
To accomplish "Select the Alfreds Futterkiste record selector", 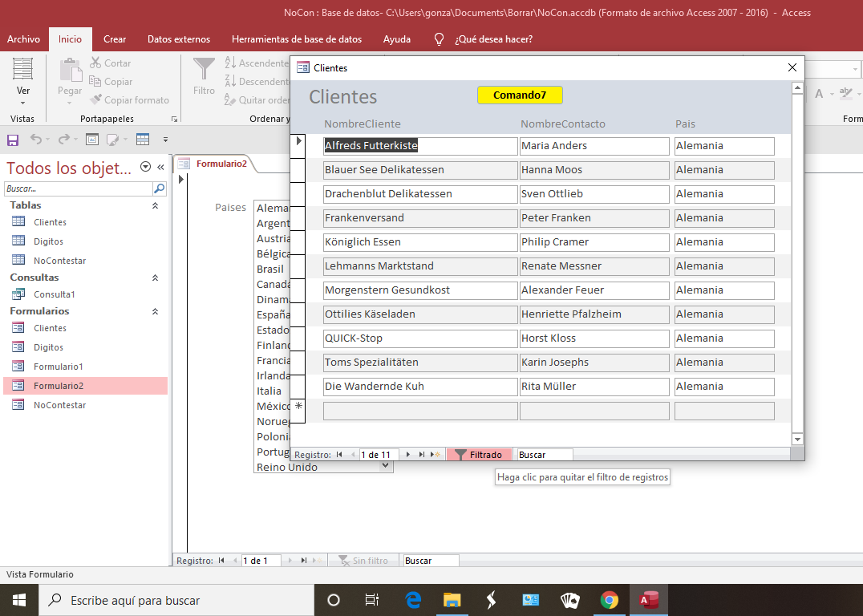I will click(298, 142).
